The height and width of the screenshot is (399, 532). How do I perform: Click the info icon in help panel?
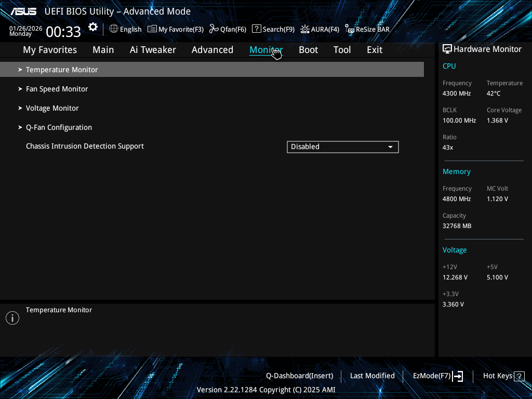12,318
